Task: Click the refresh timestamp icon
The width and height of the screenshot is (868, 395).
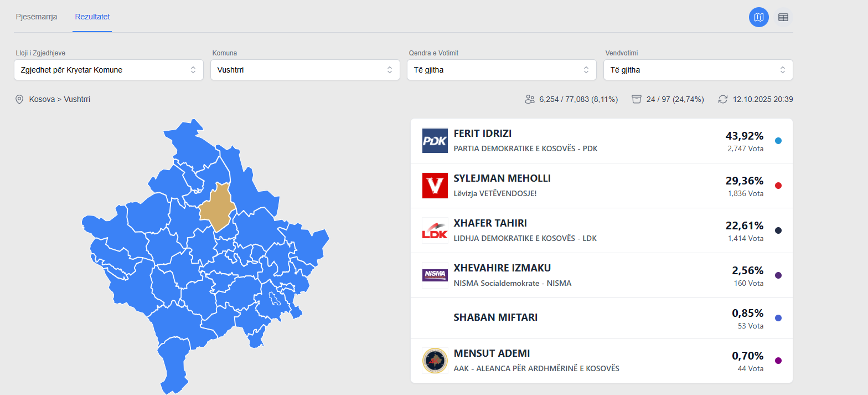Action: (x=723, y=99)
